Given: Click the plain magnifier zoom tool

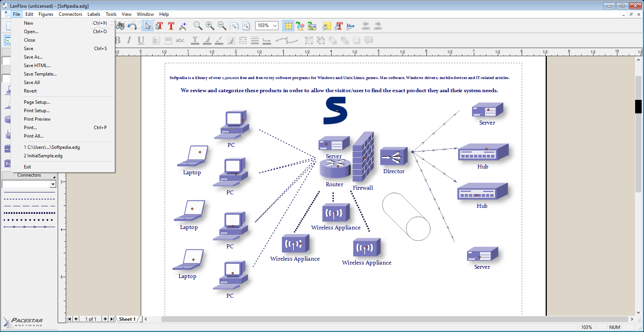Looking at the screenshot, I should [198, 26].
